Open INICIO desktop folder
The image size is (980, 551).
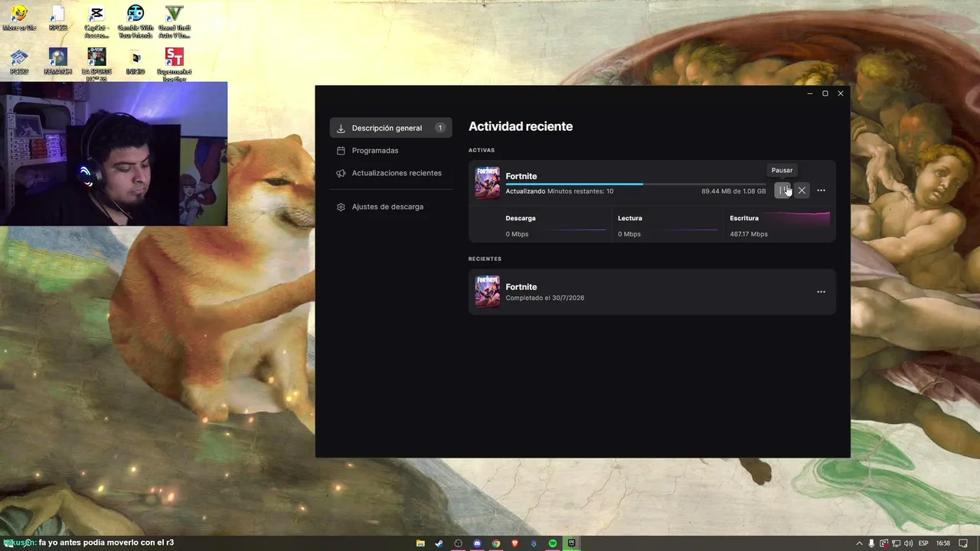pos(136,61)
